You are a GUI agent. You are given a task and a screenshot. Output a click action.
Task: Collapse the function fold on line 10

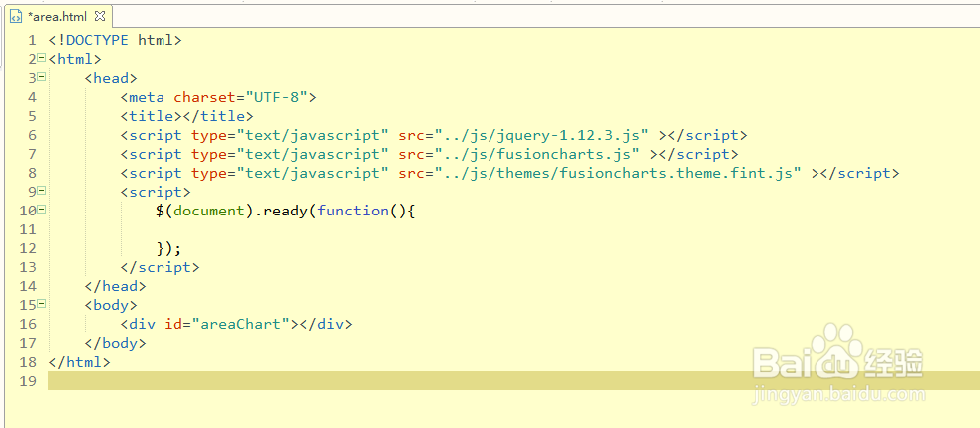pos(41,210)
